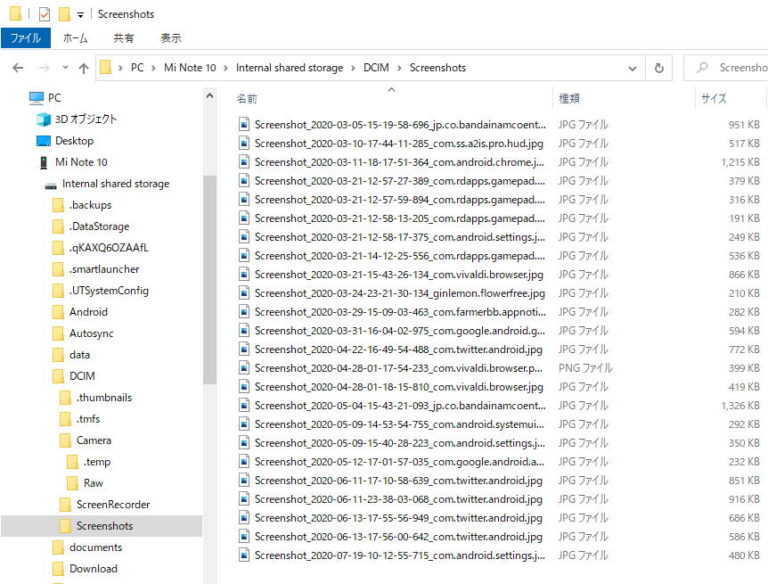
Task: Select Screenshot_2020-03-21-12-57-27-389_com.rdapps.gamepad file
Action: (400, 181)
